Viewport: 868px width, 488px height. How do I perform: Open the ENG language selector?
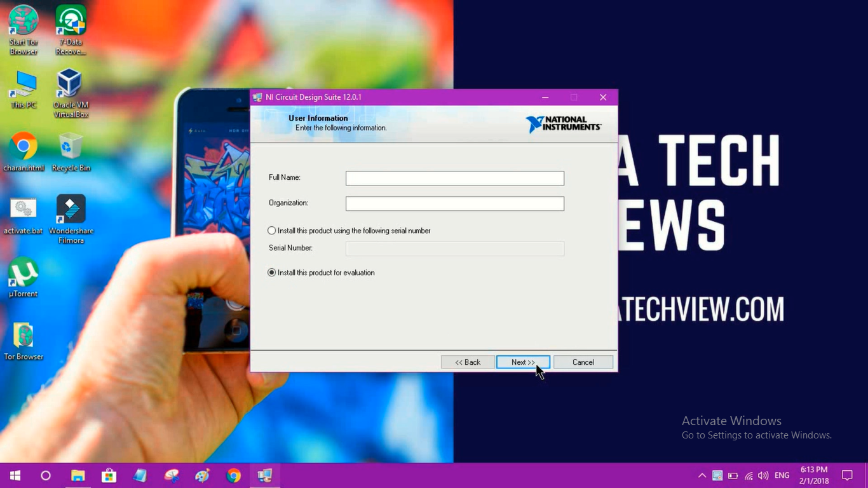click(x=781, y=475)
